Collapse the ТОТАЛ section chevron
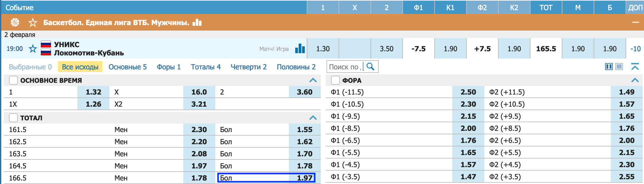 pyautogui.click(x=313, y=118)
